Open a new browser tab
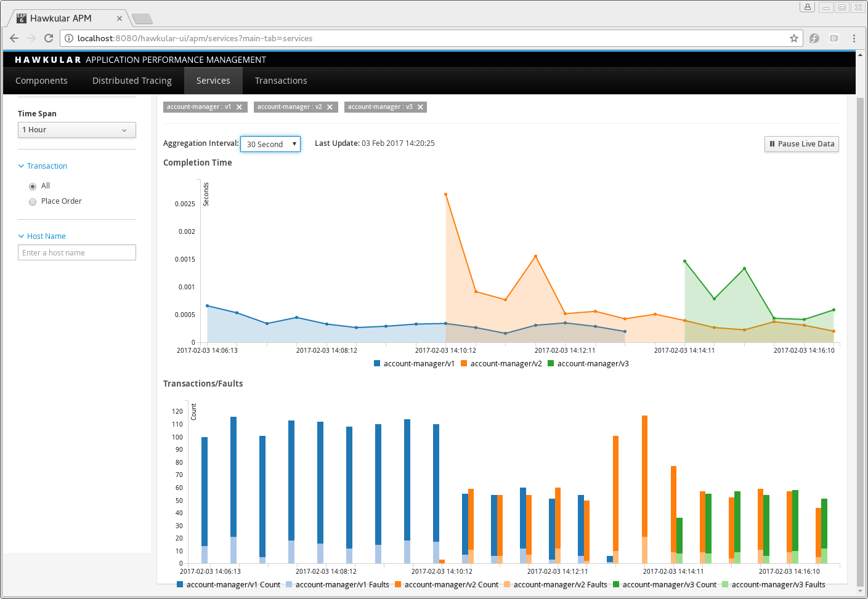The image size is (868, 599). [142, 19]
